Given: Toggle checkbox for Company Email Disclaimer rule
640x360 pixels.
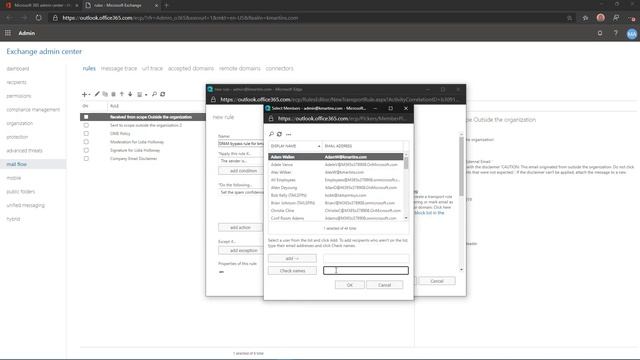Looking at the screenshot, I should tap(86, 158).
